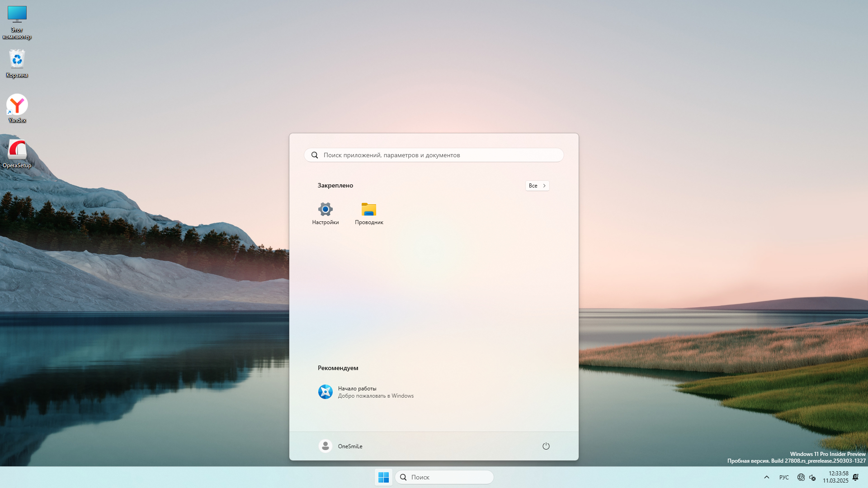Open the power options button
The width and height of the screenshot is (868, 488).
546,446
